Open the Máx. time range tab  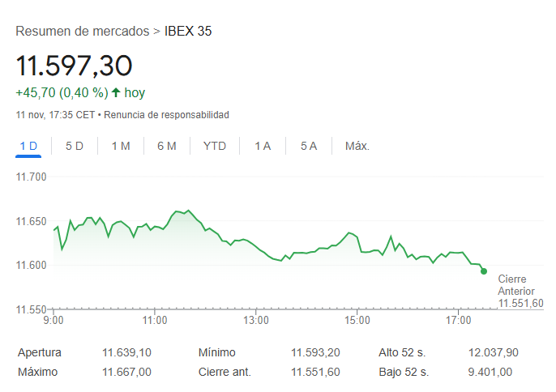[x=357, y=146]
